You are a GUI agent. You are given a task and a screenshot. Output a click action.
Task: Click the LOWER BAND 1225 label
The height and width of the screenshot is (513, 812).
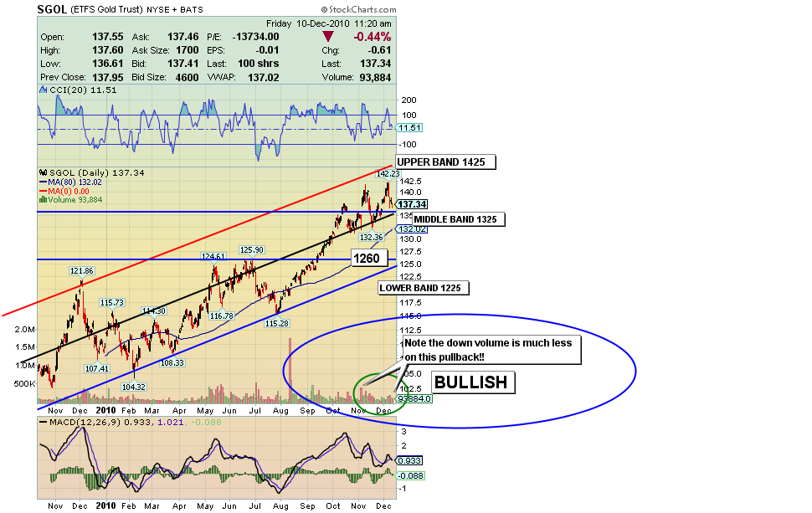(x=423, y=289)
